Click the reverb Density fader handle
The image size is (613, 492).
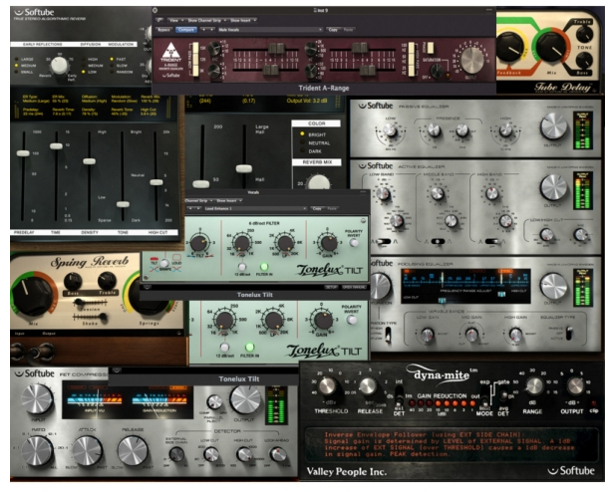90,161
